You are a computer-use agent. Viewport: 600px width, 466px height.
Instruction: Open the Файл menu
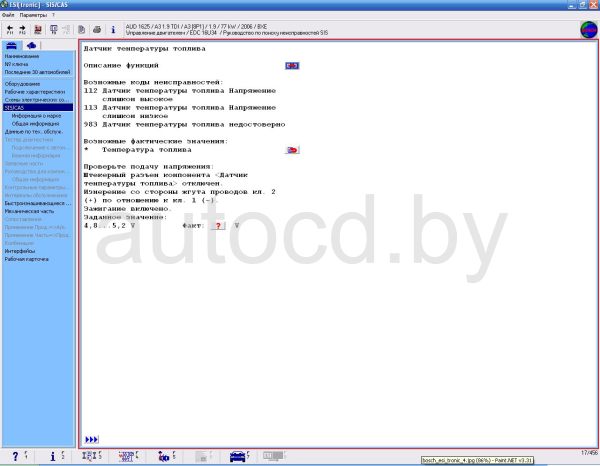(x=8, y=15)
